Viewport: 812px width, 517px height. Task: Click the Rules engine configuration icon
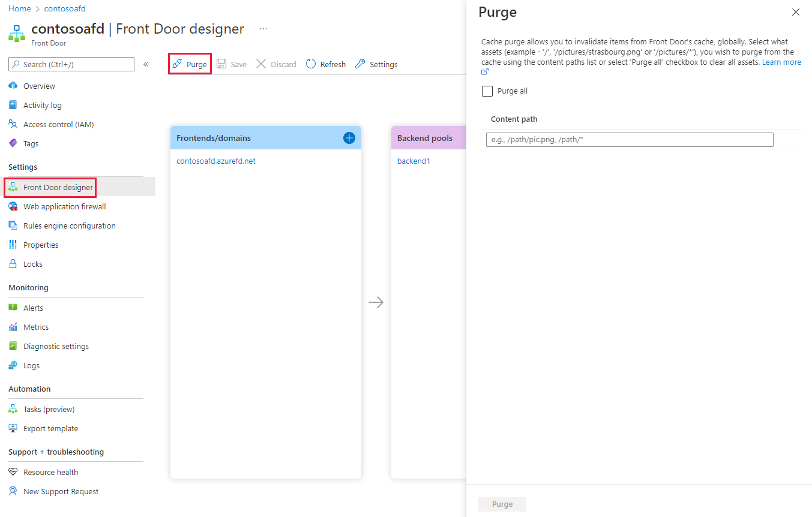click(x=13, y=226)
